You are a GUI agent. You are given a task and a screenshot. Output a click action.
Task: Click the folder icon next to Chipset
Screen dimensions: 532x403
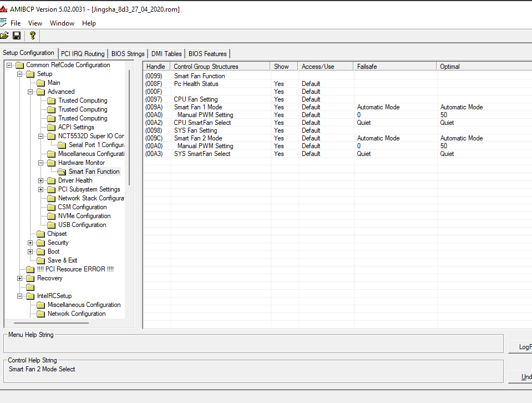tap(40, 234)
